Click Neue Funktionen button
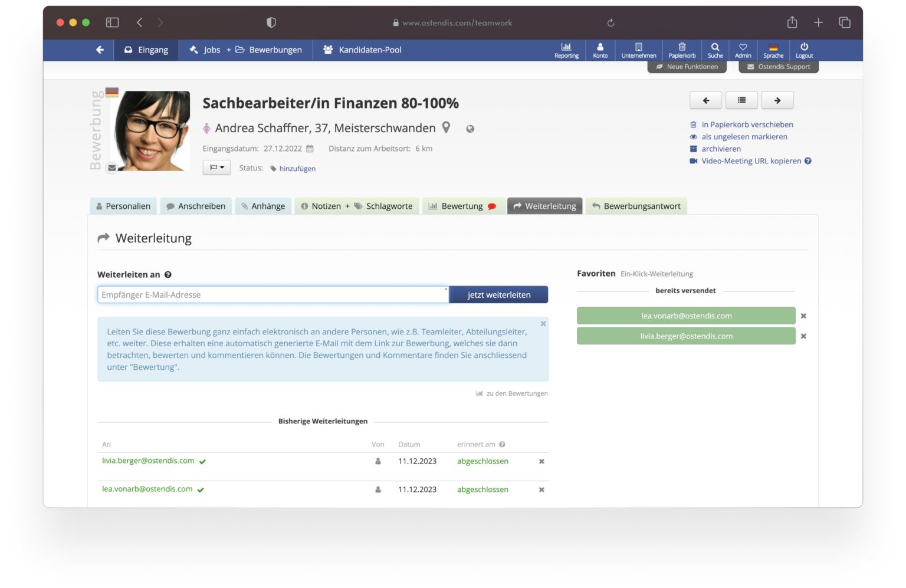906x588 pixels. click(x=687, y=67)
